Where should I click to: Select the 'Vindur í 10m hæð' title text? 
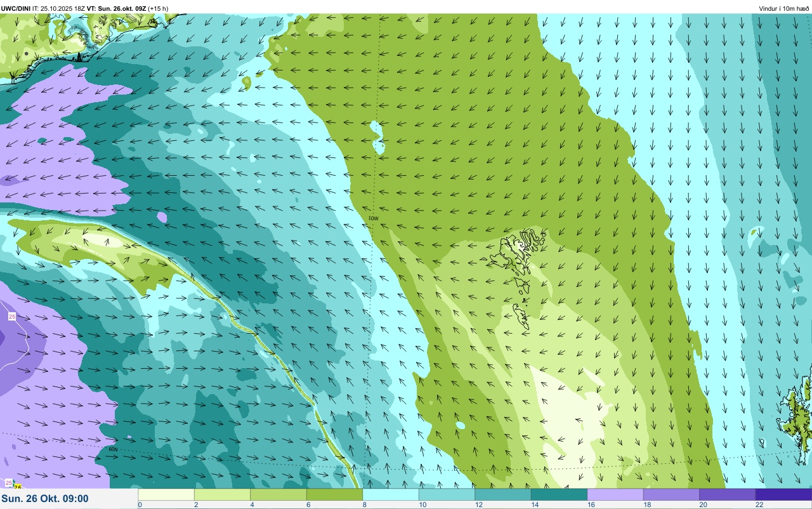[784, 9]
